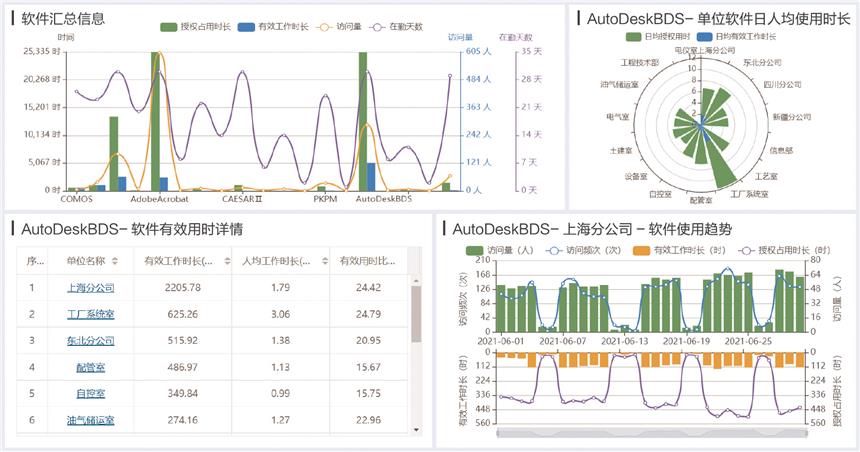Open the 上海分公司 link in table
The image size is (860, 452).
pos(91,288)
